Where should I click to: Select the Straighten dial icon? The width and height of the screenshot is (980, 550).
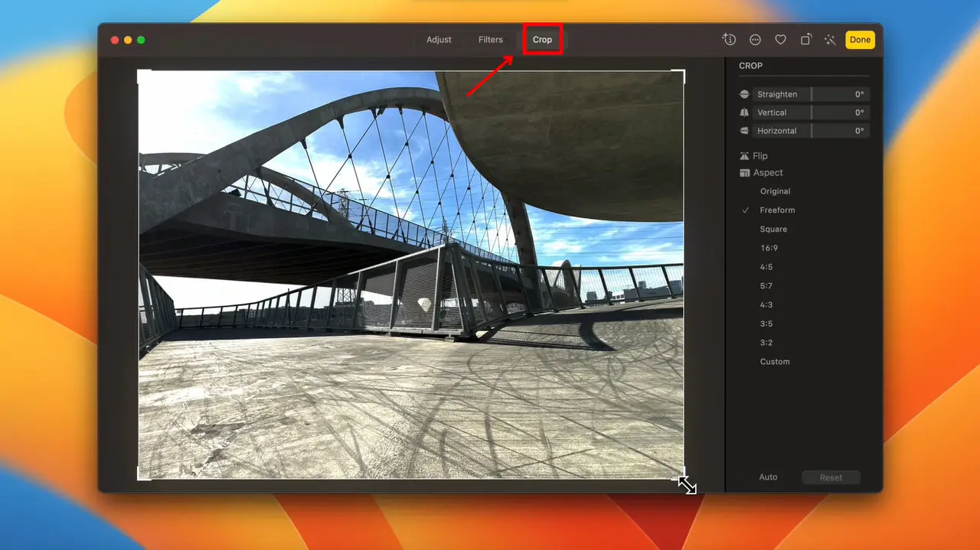pos(743,93)
